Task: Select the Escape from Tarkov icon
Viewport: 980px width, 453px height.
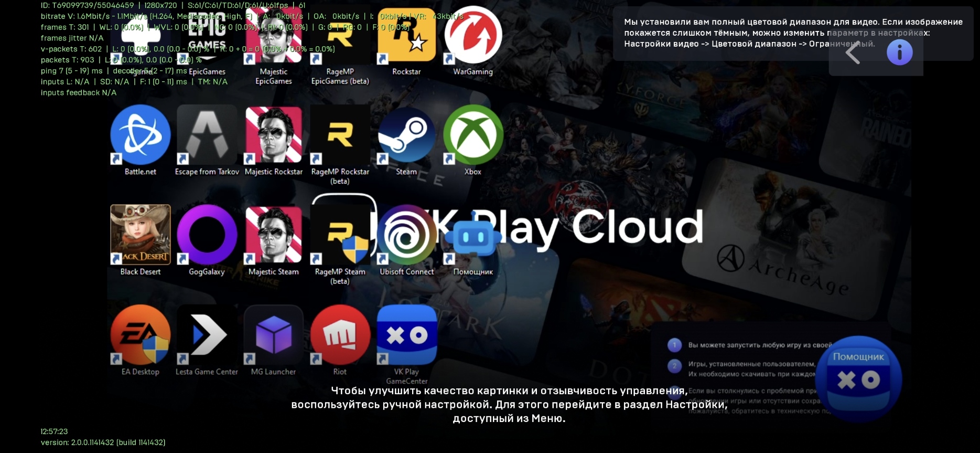Action: [x=207, y=140]
